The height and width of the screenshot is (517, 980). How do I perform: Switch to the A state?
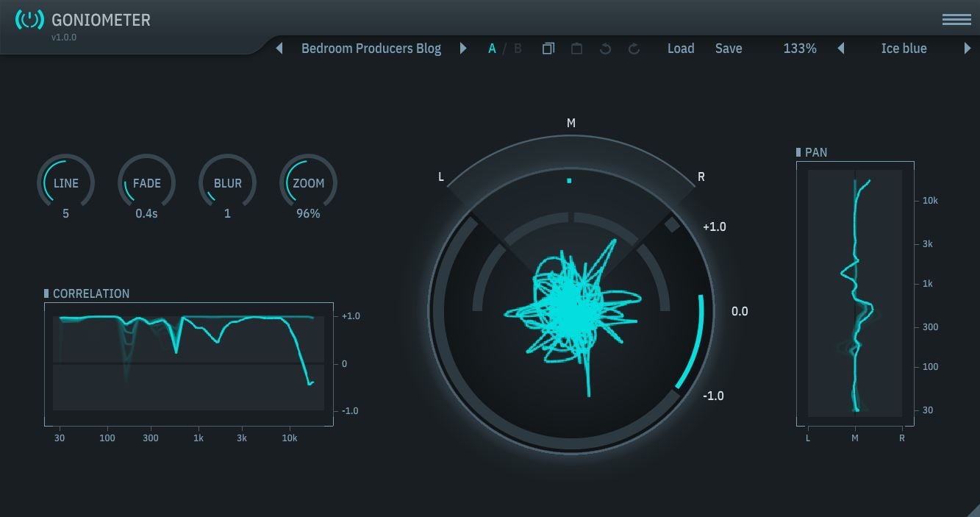click(492, 49)
